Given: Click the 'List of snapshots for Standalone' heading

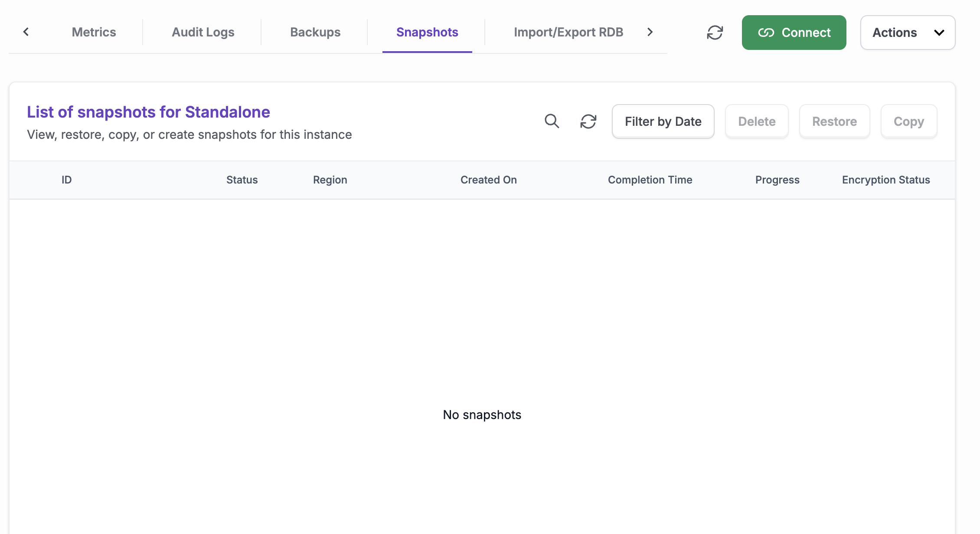Looking at the screenshot, I should [x=148, y=112].
